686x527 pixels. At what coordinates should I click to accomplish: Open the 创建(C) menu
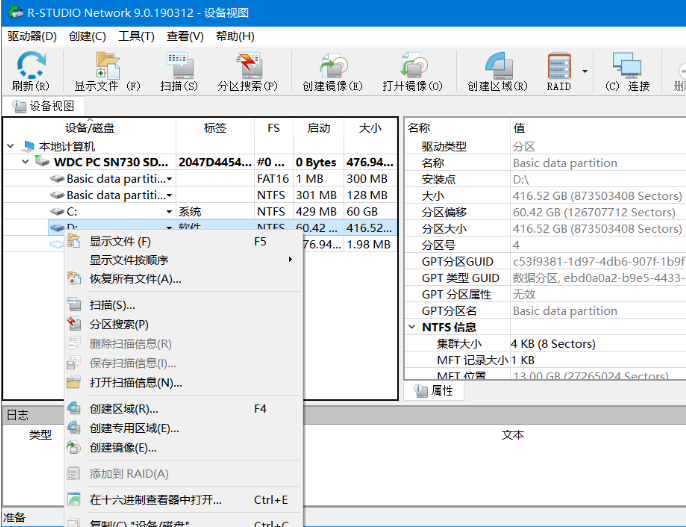click(x=88, y=36)
